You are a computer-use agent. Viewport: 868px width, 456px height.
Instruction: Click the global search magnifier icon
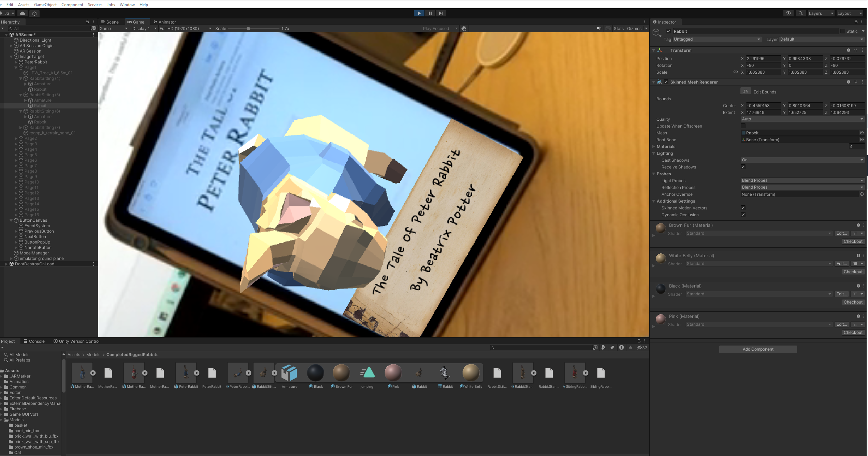click(801, 13)
